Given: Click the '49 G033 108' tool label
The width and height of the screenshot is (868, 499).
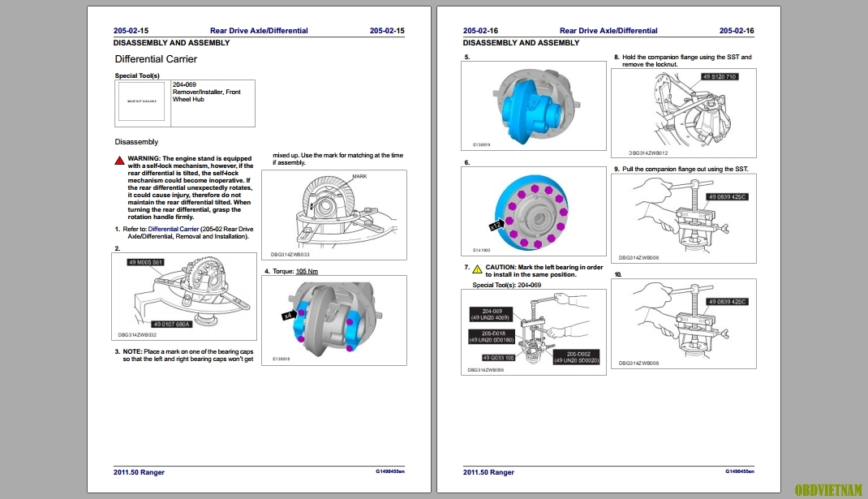Looking at the screenshot, I should (x=498, y=358).
